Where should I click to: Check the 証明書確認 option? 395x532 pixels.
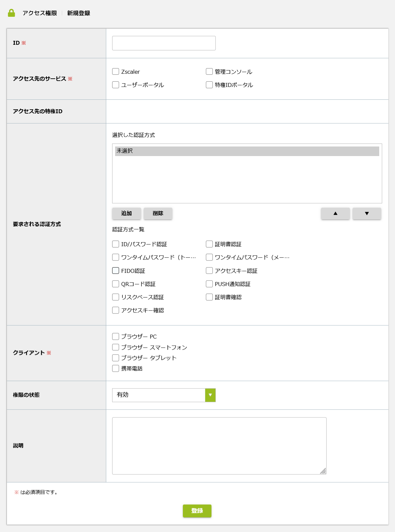[209, 297]
